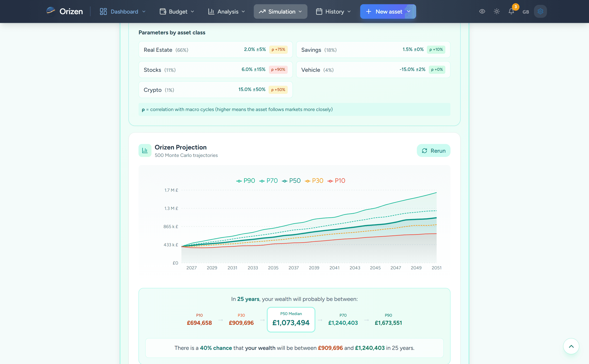The width and height of the screenshot is (589, 364).
Task: Open the Simulation menu
Action: tap(281, 12)
